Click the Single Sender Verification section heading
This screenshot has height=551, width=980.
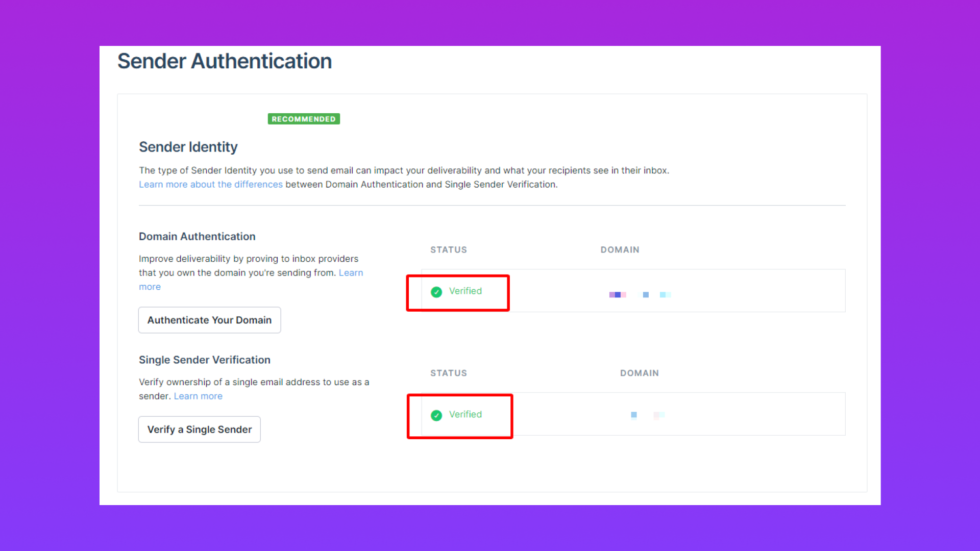click(x=204, y=360)
